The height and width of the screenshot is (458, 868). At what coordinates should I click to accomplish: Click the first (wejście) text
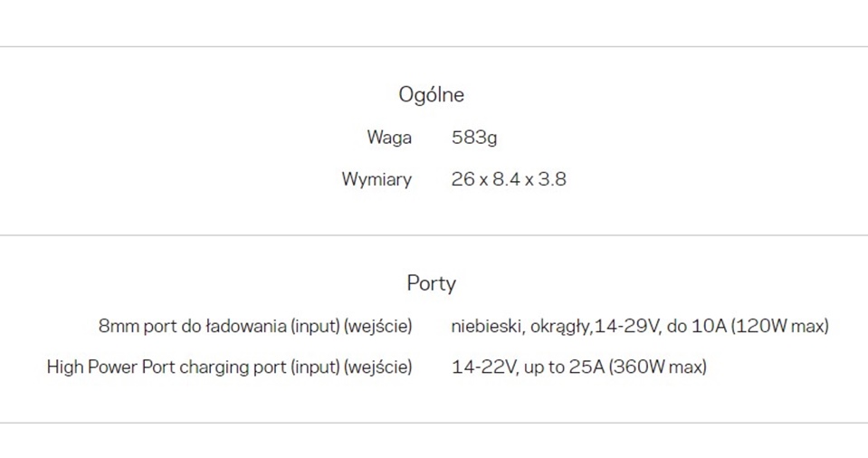tap(378, 326)
